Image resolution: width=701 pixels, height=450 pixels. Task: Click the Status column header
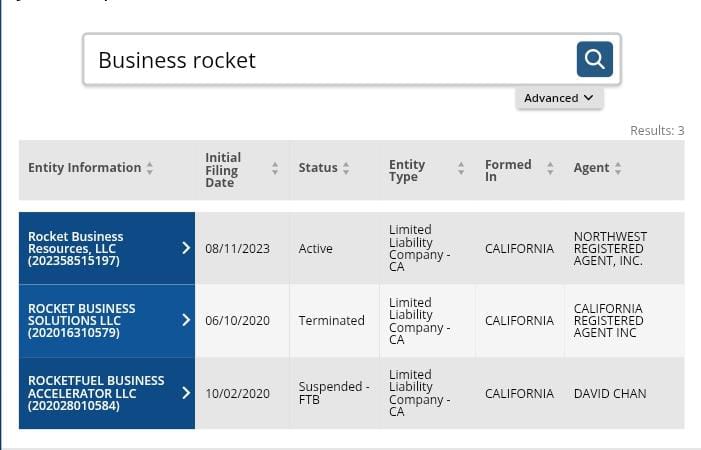318,168
